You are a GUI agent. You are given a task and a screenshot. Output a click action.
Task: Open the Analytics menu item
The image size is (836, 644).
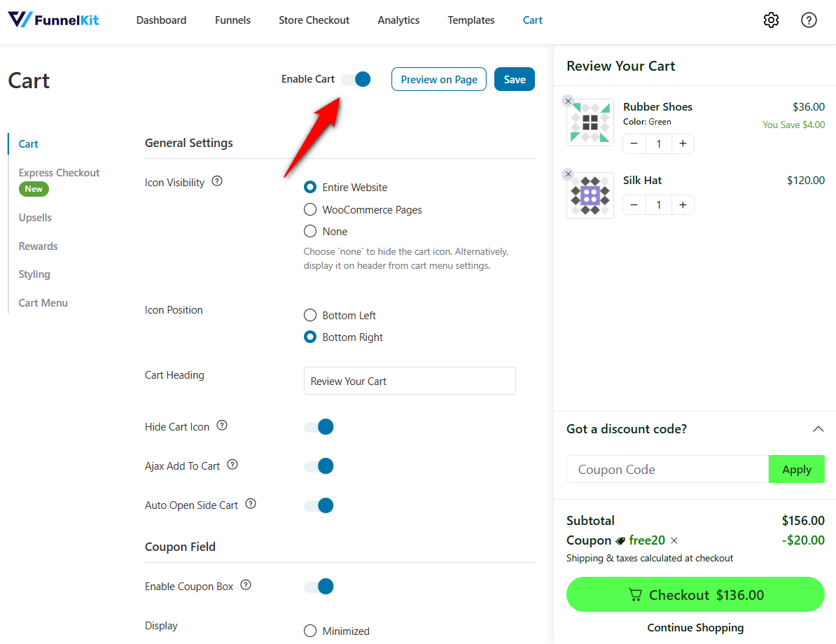(398, 20)
